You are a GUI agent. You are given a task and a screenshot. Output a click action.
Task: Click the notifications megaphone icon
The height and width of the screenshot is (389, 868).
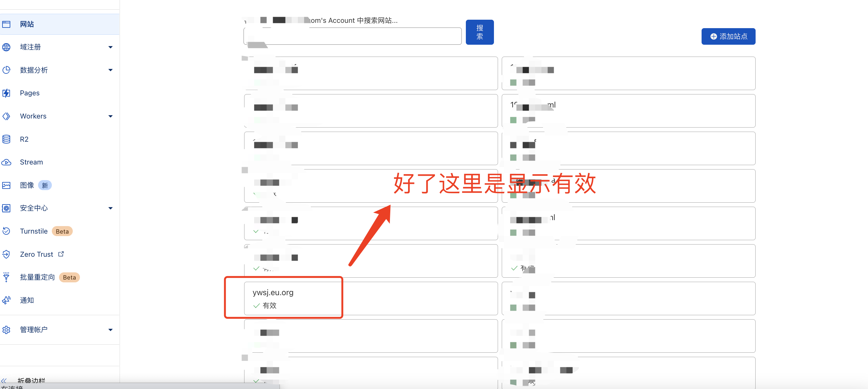[x=7, y=300]
